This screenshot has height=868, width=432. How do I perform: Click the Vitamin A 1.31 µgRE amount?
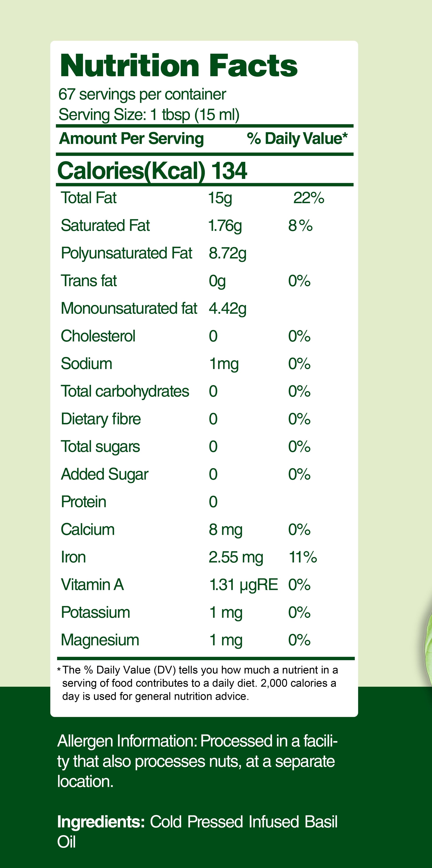tap(243, 585)
